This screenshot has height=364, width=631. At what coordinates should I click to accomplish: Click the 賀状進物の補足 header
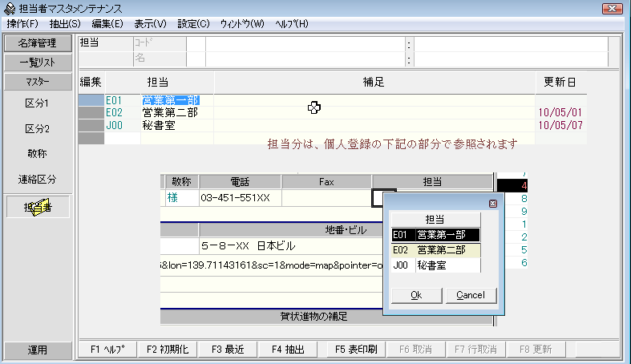pyautogui.click(x=313, y=317)
